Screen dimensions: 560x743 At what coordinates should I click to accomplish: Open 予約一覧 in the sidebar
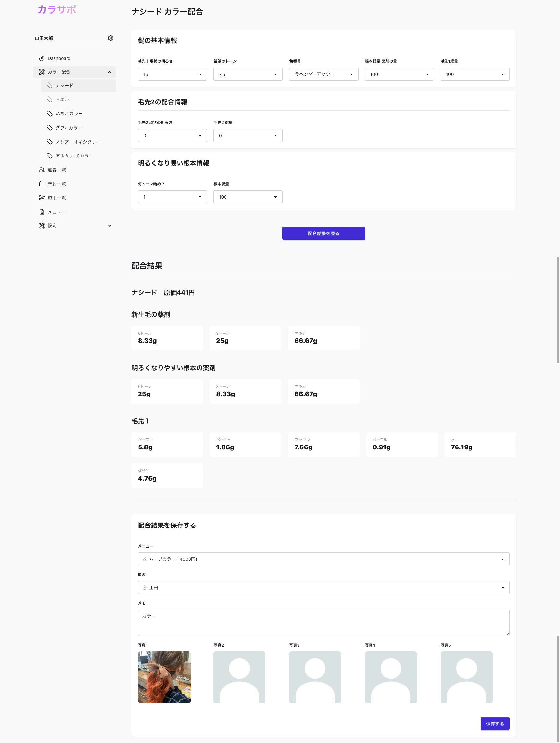[75, 184]
